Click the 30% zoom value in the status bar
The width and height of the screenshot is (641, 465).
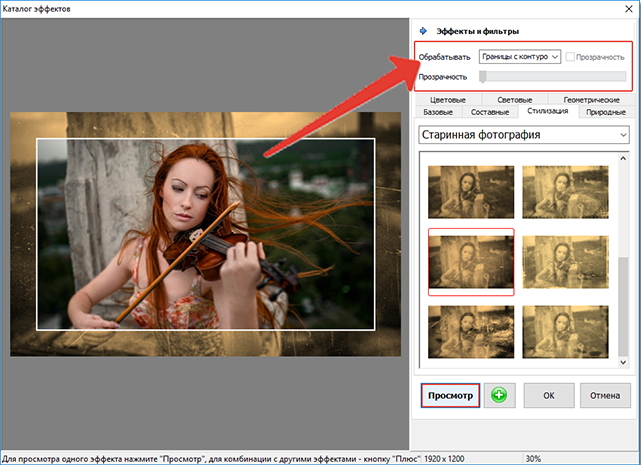[533, 459]
